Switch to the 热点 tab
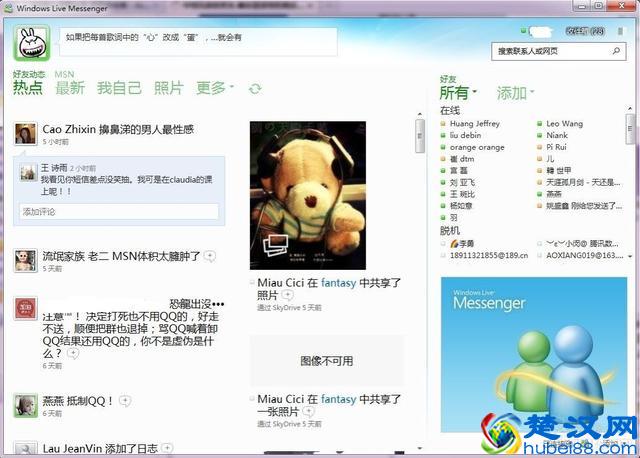640x458 pixels. click(x=28, y=88)
